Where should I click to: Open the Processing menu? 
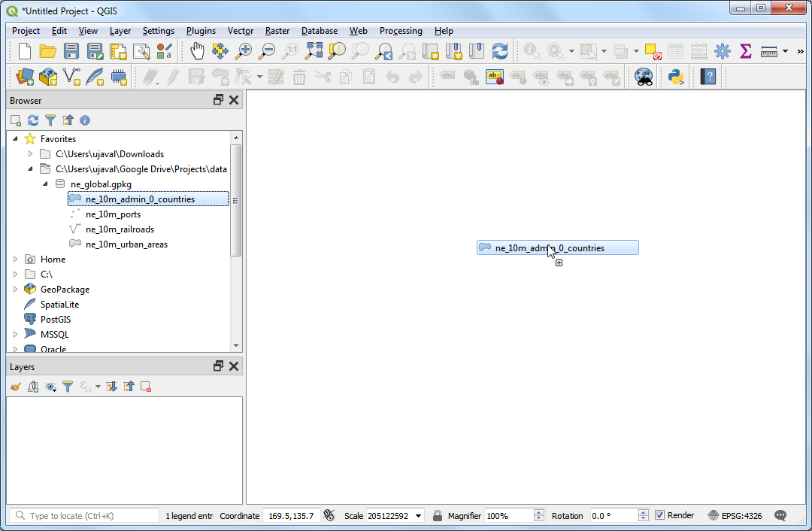point(401,31)
